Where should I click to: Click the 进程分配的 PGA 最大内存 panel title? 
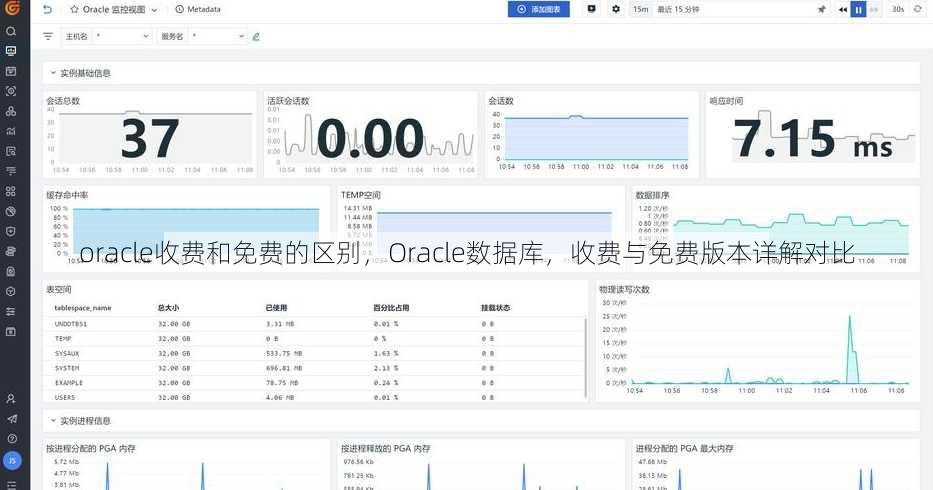point(684,448)
